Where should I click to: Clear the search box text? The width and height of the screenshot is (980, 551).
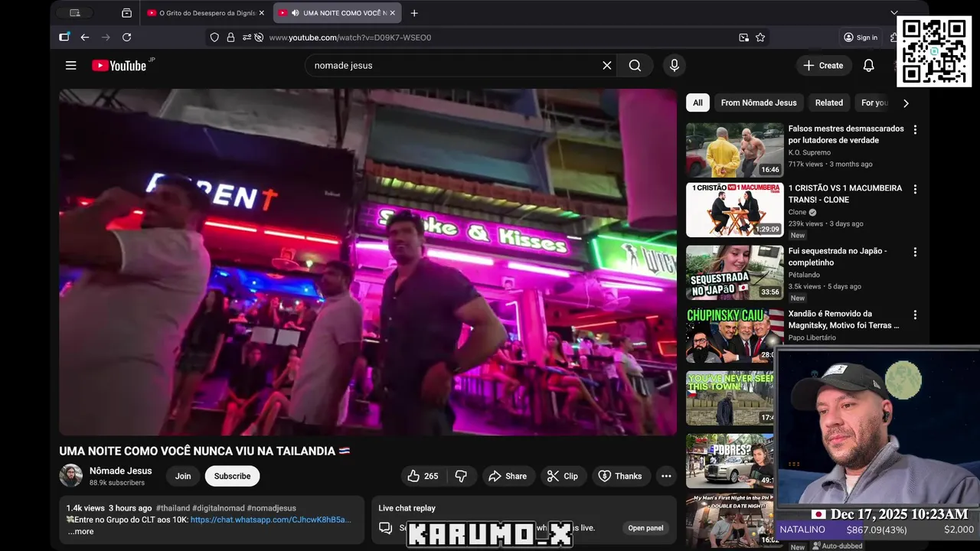click(x=606, y=66)
